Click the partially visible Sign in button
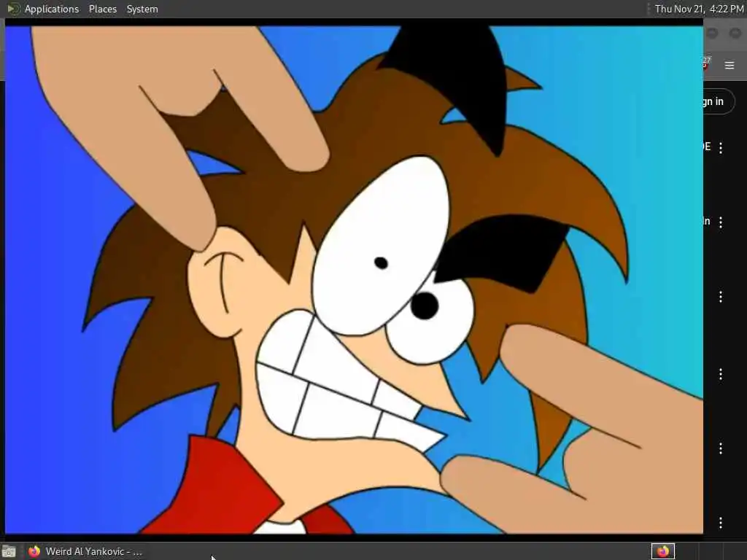Image resolution: width=747 pixels, height=560 pixels. pos(719,101)
